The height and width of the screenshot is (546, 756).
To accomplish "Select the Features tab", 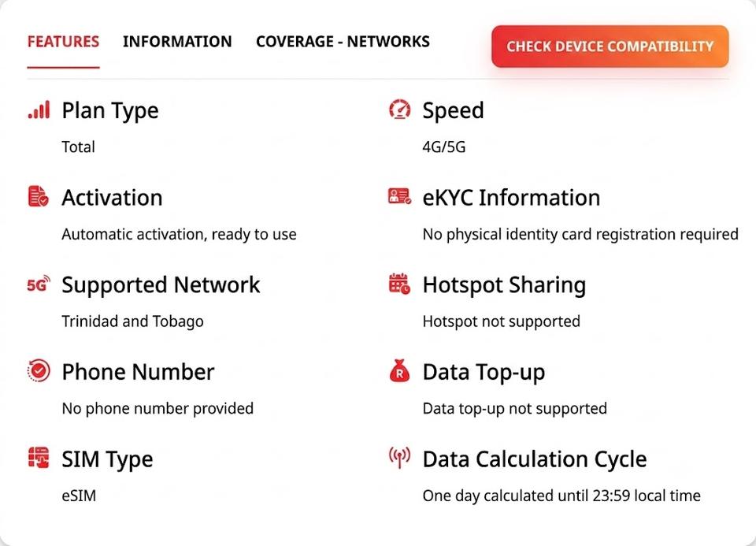I will tap(63, 42).
